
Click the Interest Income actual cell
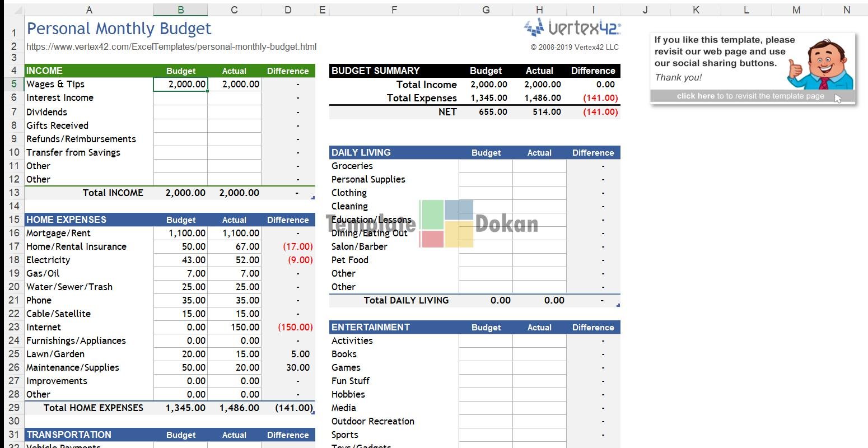[x=234, y=98]
